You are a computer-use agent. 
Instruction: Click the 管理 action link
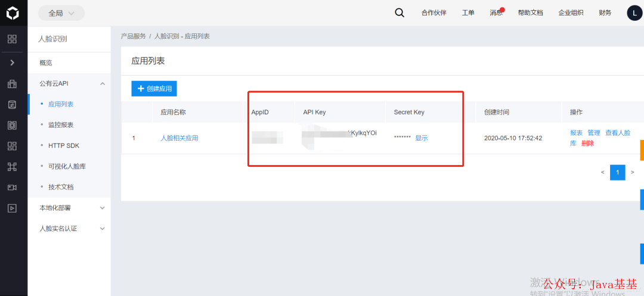coord(594,133)
